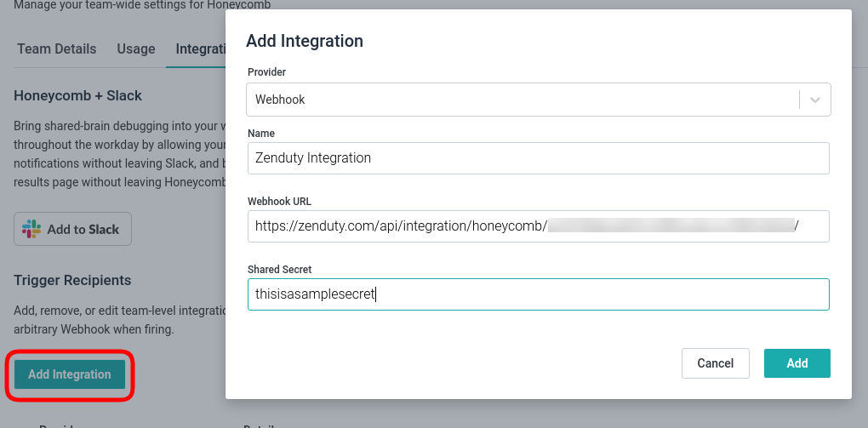Select the Webhook provider combo box

tap(538, 100)
